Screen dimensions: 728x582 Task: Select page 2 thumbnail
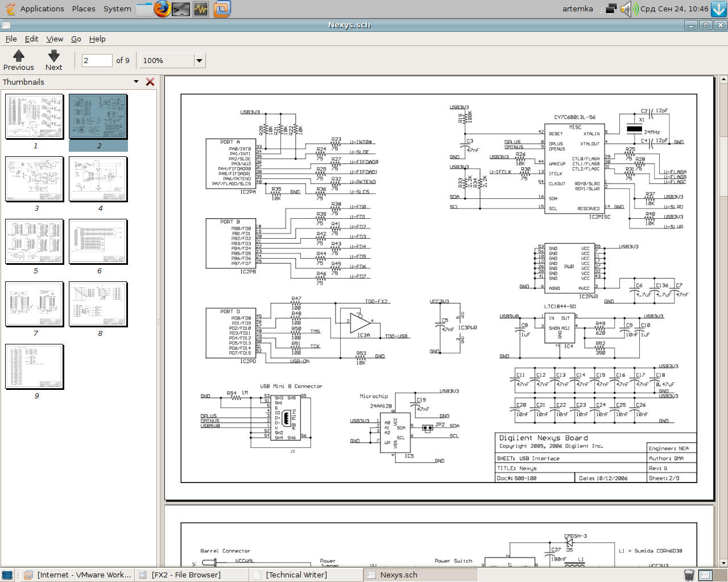coord(98,117)
